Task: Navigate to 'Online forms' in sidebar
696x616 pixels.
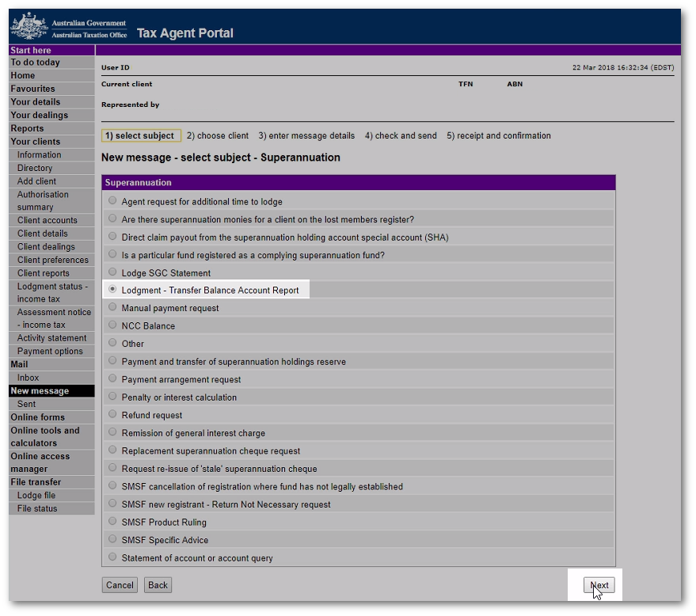Action: click(x=37, y=417)
